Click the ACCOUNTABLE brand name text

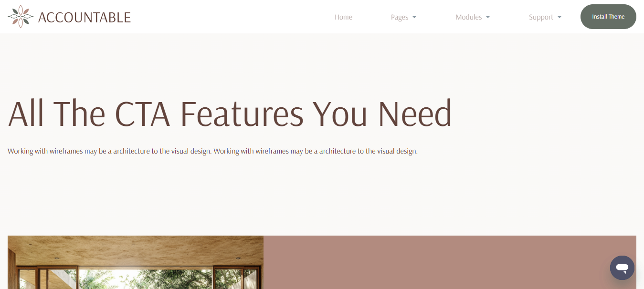point(84,17)
